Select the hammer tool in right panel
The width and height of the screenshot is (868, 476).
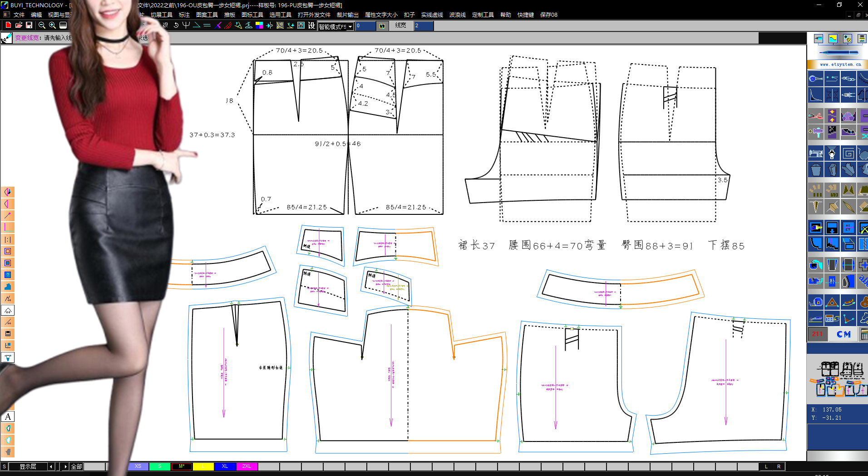pos(816,132)
